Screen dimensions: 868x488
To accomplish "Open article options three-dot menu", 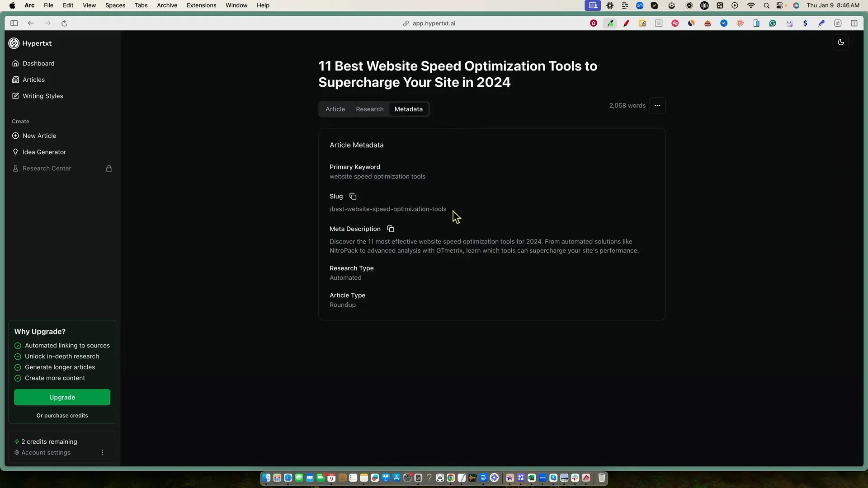I will coord(657,106).
